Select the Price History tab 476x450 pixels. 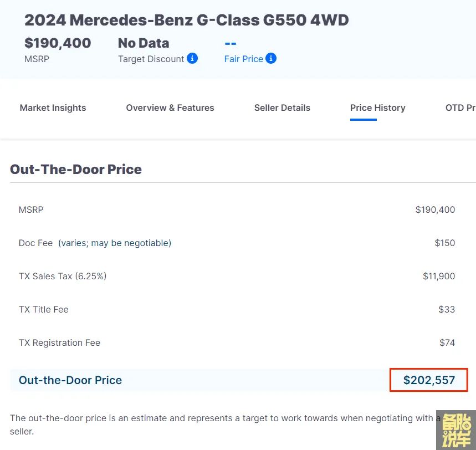[377, 108]
